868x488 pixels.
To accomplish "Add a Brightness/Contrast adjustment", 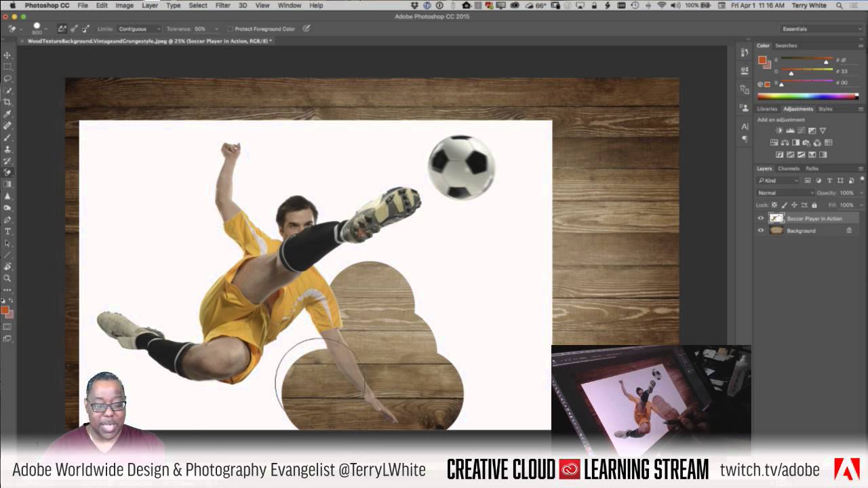I will tap(779, 130).
